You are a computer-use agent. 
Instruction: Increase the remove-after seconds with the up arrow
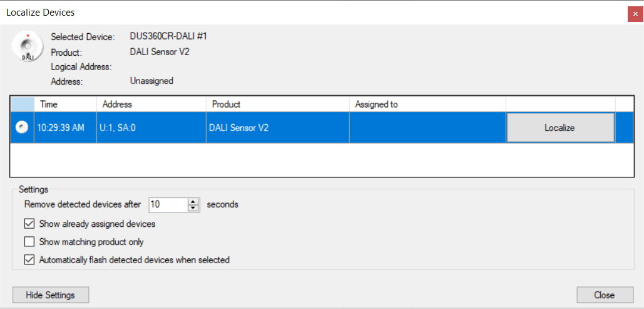tap(194, 201)
